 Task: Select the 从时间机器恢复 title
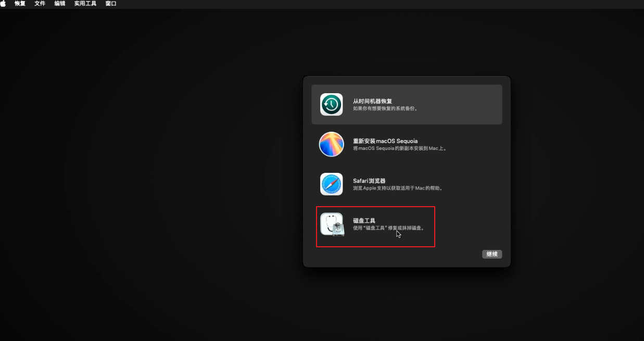[372, 101]
